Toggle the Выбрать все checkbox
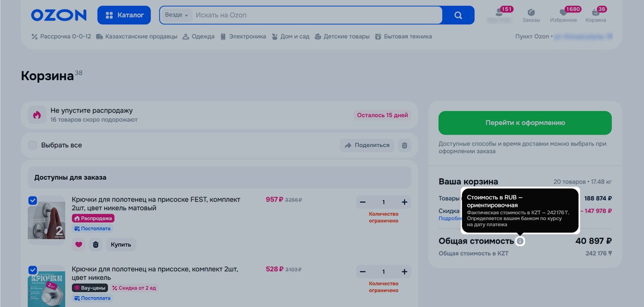Viewport: 644px width, 307px height. 33,145
